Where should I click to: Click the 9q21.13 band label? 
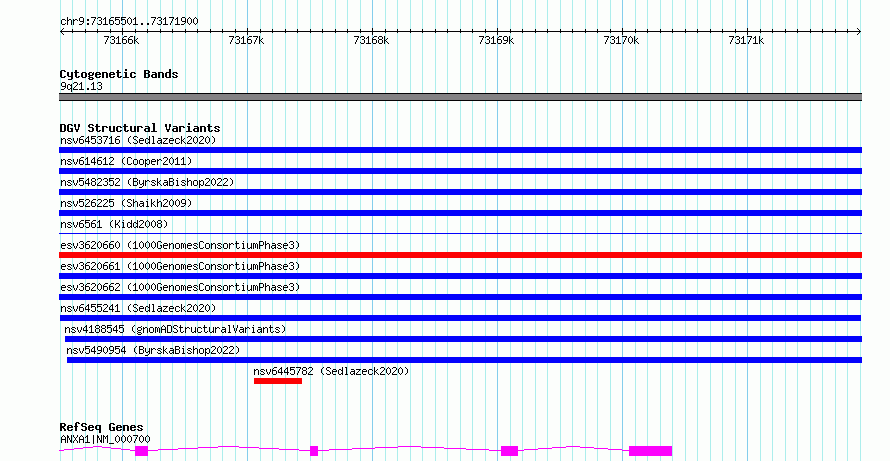click(81, 86)
